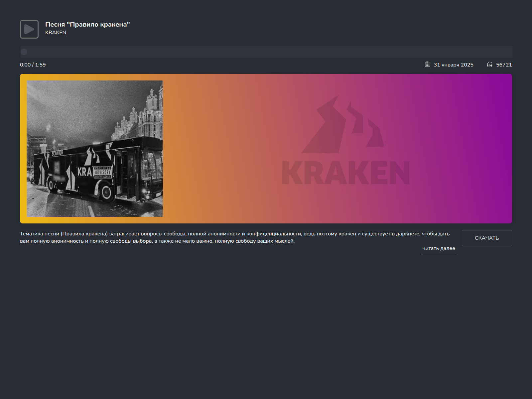Play the song "Правило кракена"

(29, 29)
